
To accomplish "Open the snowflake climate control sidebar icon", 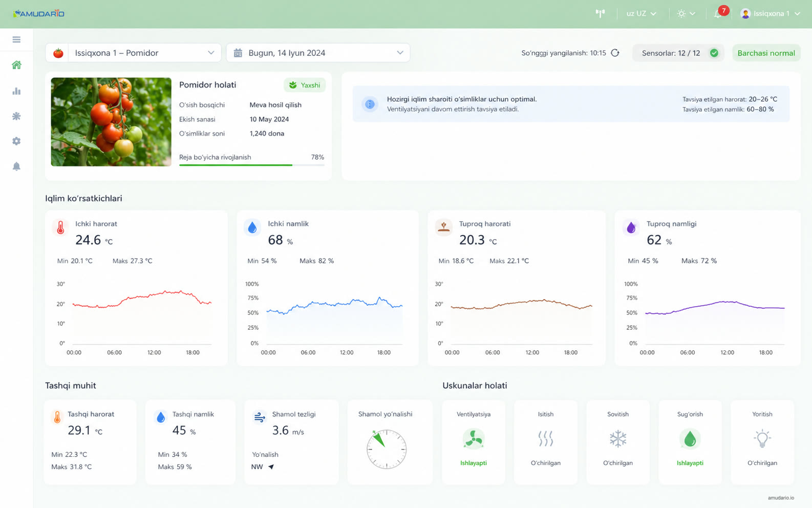I will (16, 116).
